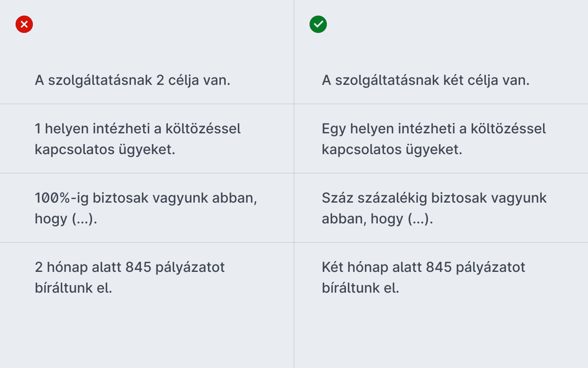Click the numeral 2 before 'célja van'

coord(160,81)
